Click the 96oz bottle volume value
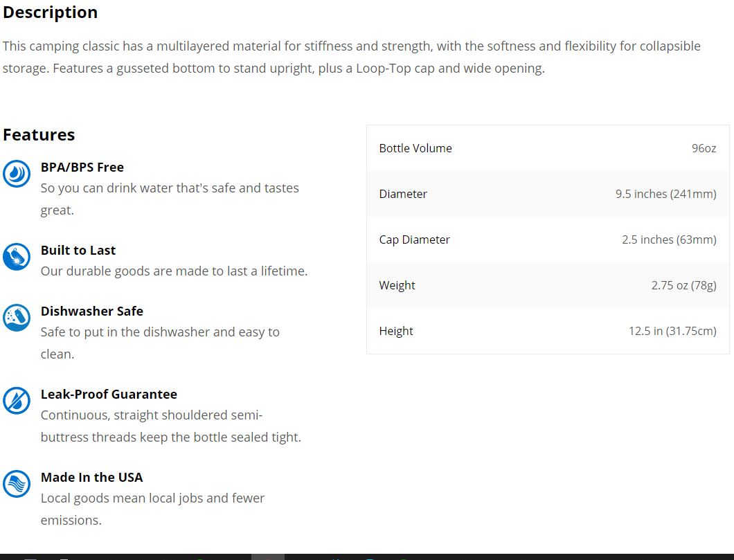734x560 pixels. coord(704,148)
